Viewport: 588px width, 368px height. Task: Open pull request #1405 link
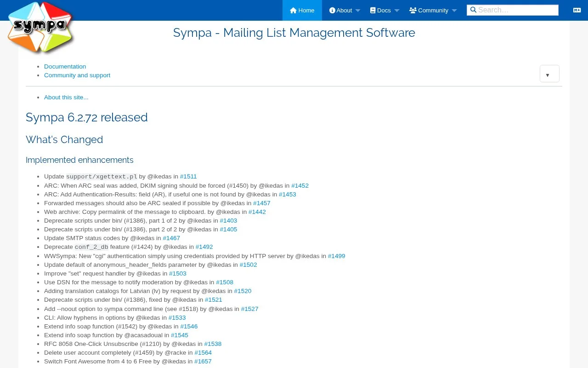coord(228,230)
